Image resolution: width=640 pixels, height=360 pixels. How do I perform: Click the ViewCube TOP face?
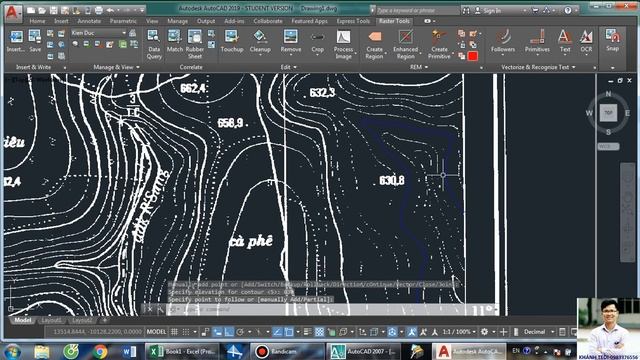tap(608, 113)
